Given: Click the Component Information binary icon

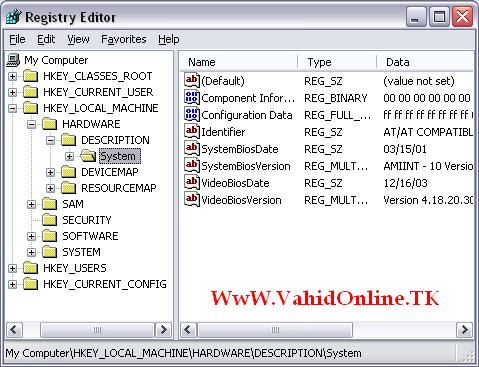Looking at the screenshot, I should pyautogui.click(x=192, y=98).
